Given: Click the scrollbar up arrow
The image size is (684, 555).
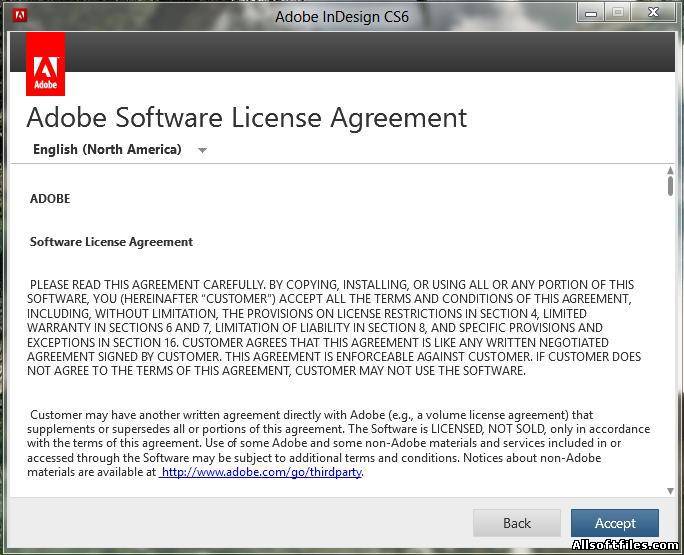Looking at the screenshot, I should (x=670, y=170).
